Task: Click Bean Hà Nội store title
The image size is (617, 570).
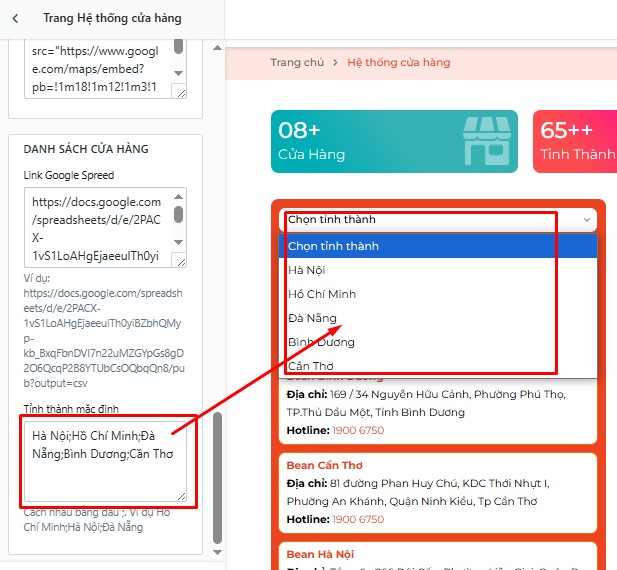Action: coord(320,554)
